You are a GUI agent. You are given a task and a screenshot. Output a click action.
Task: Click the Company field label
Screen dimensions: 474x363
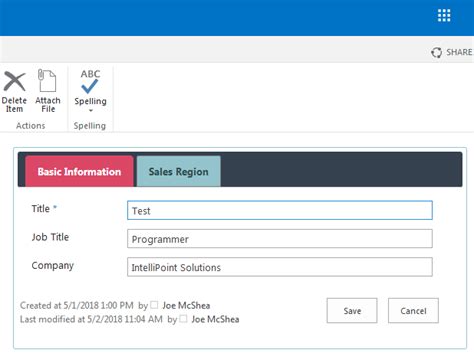[53, 266]
